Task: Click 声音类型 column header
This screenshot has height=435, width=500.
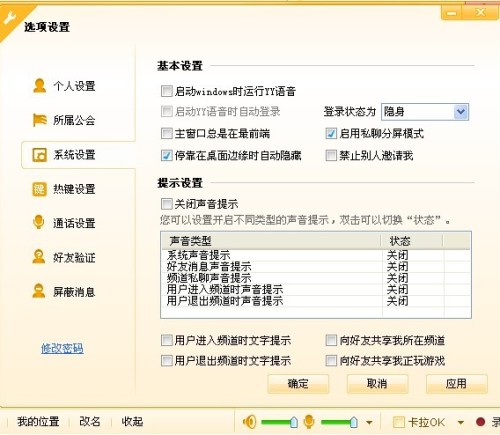Action: (x=271, y=241)
